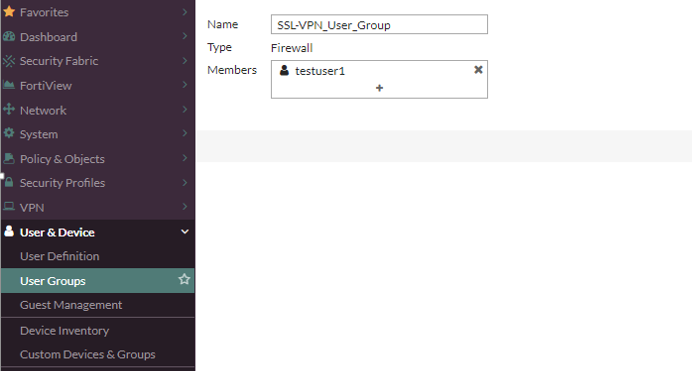This screenshot has height=371, width=692.
Task: Select the testuser1 member entry
Action: (379, 71)
